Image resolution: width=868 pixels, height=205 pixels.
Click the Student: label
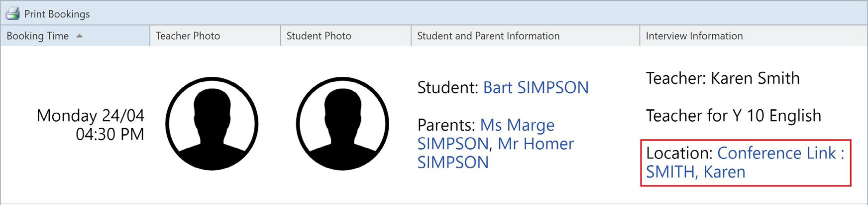(x=448, y=87)
